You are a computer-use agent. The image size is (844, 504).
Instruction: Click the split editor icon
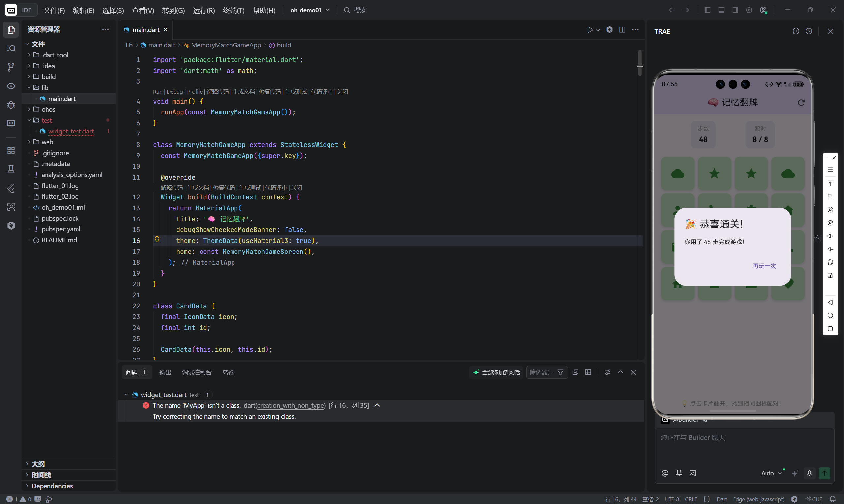[622, 30]
